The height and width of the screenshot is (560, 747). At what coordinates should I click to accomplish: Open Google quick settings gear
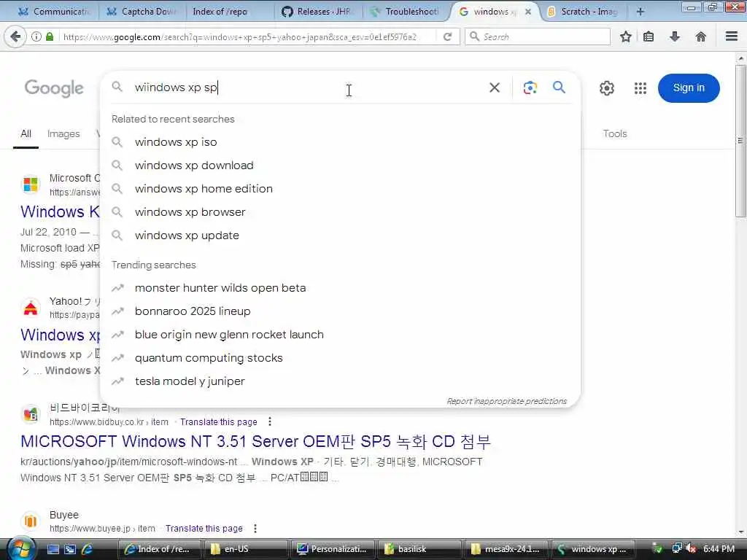coord(606,88)
